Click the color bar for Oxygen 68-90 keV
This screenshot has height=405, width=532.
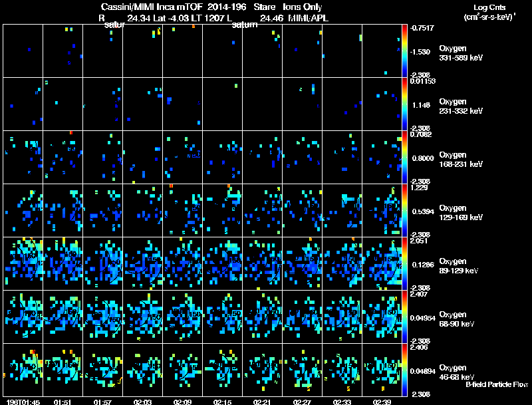(405, 317)
